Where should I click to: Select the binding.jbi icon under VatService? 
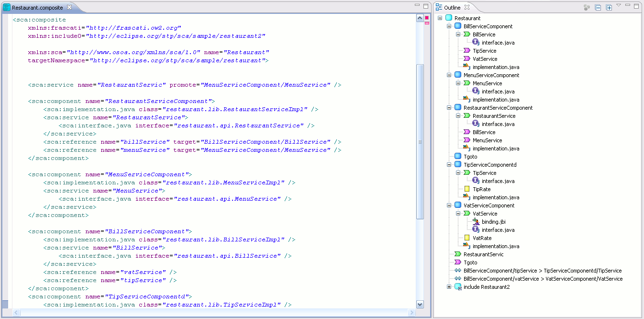coord(476,222)
